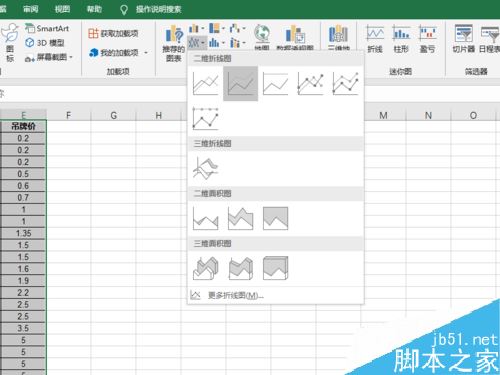Insert 柱形 column sparkline
Image resolution: width=500 pixels, height=375 pixels.
pos(401,39)
